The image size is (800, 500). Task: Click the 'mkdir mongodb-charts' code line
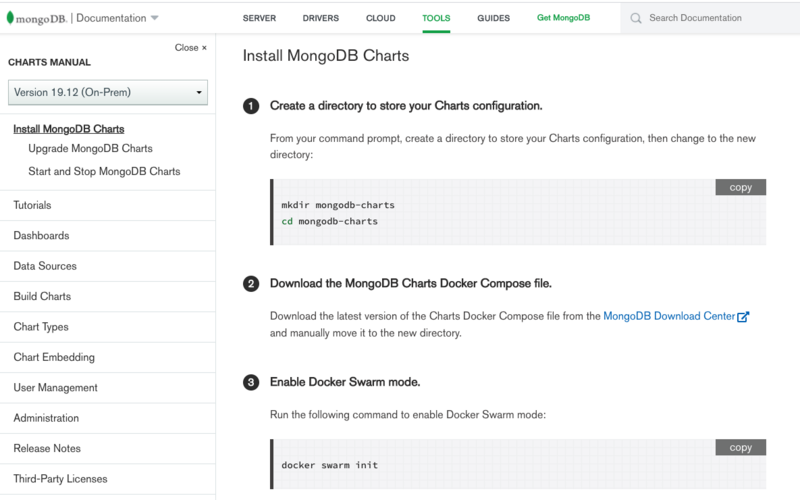[338, 205]
